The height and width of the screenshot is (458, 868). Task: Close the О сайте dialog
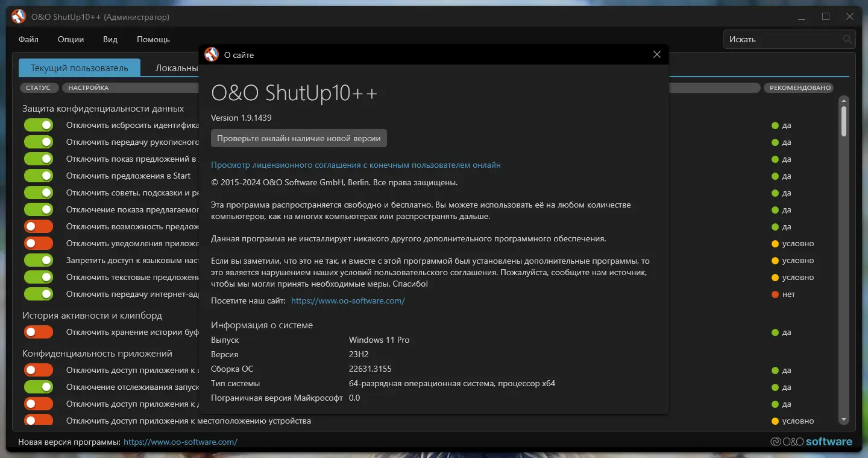(657, 55)
